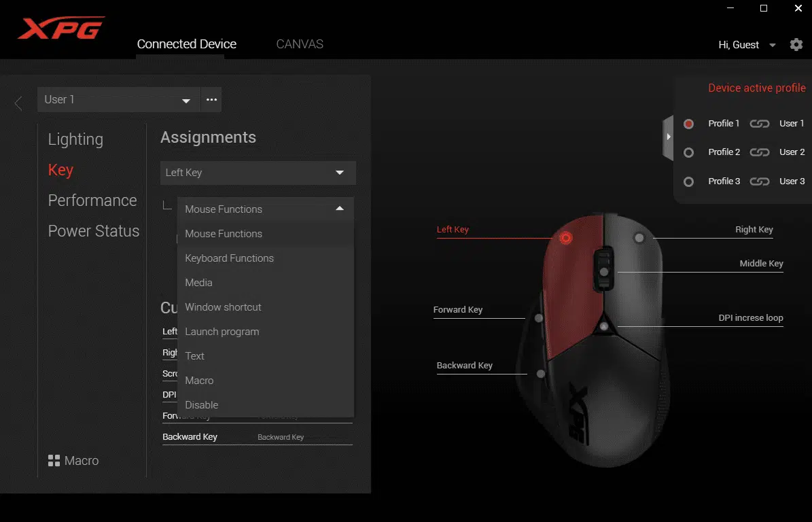This screenshot has height=522, width=812.
Task: Click the Backward Key row in list
Action: (x=258, y=436)
